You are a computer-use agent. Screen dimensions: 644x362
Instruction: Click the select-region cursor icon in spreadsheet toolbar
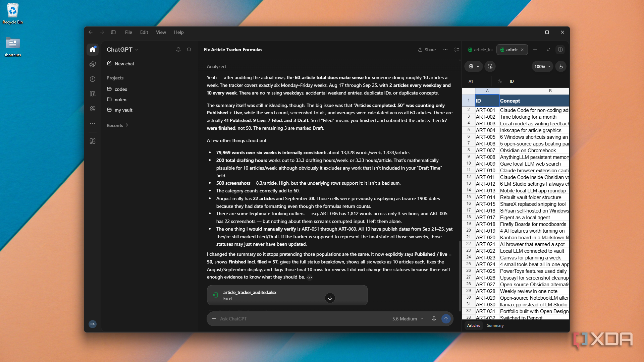click(x=490, y=66)
